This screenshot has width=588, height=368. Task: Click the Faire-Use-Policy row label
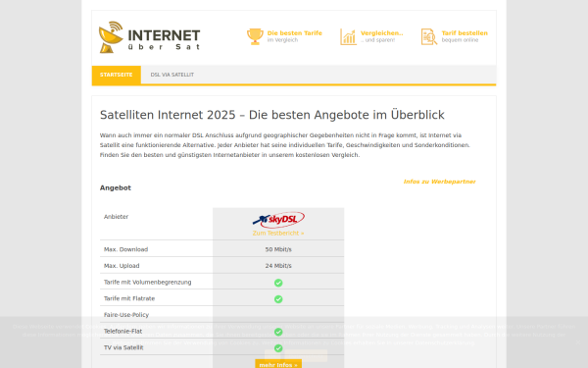(126, 315)
